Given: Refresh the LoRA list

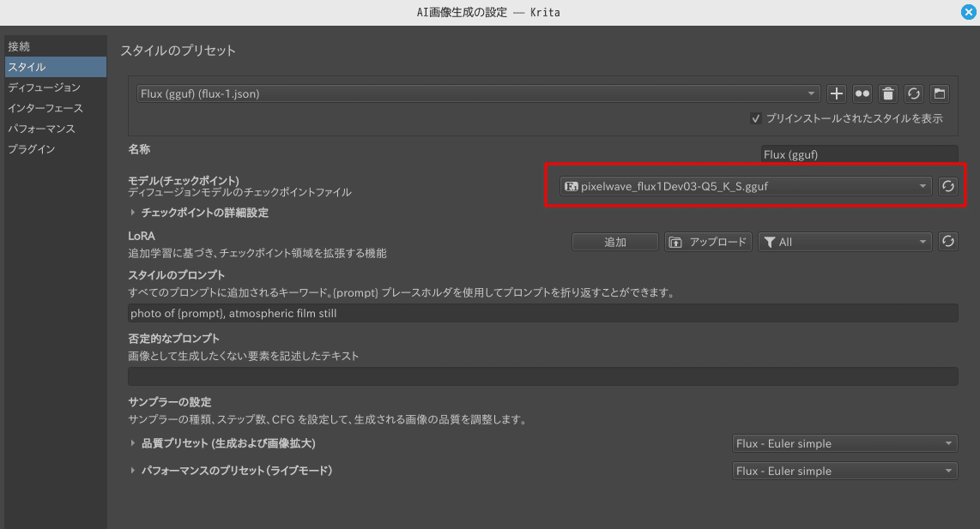Looking at the screenshot, I should click(x=947, y=242).
